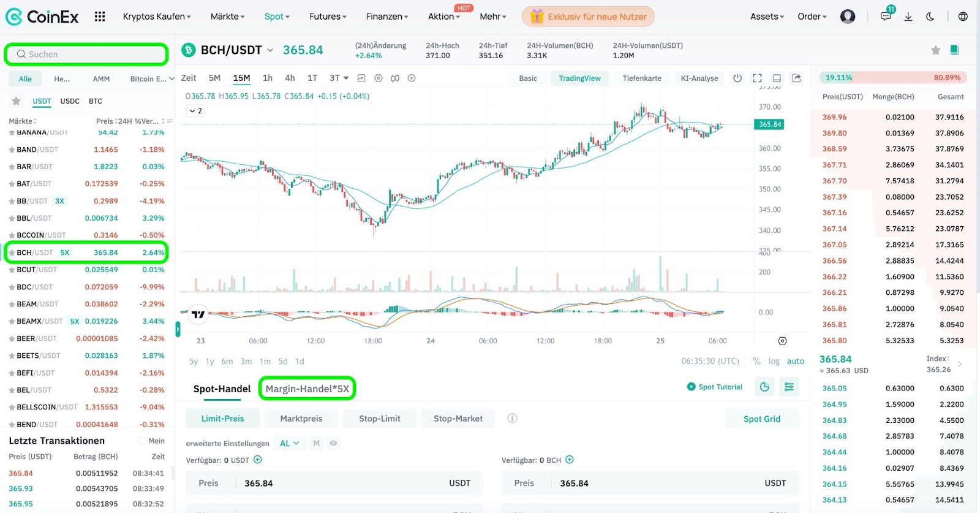The height and width of the screenshot is (513, 980).
Task: Select the Marktpreis order type
Action: pyautogui.click(x=301, y=419)
